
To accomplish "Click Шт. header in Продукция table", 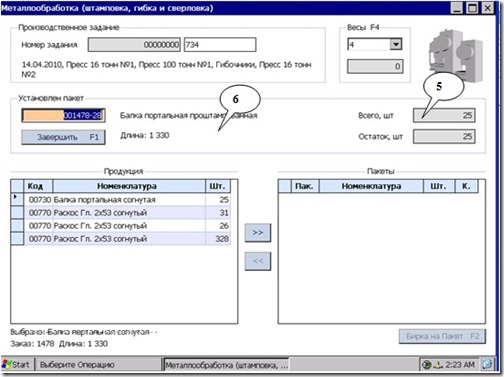I will coord(218,186).
